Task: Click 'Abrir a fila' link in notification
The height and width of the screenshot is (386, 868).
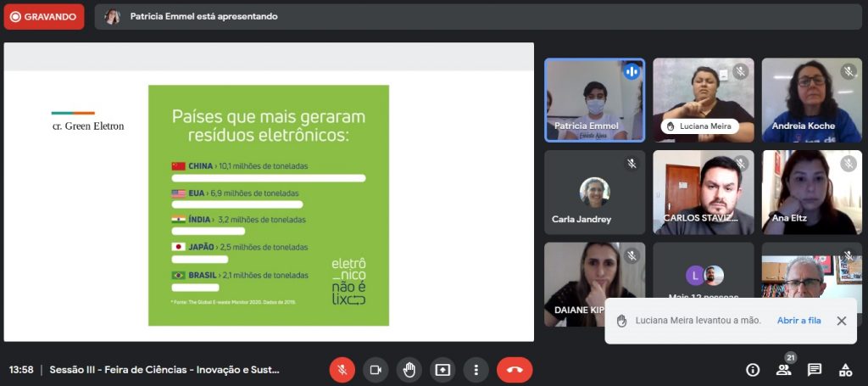Action: (x=798, y=321)
